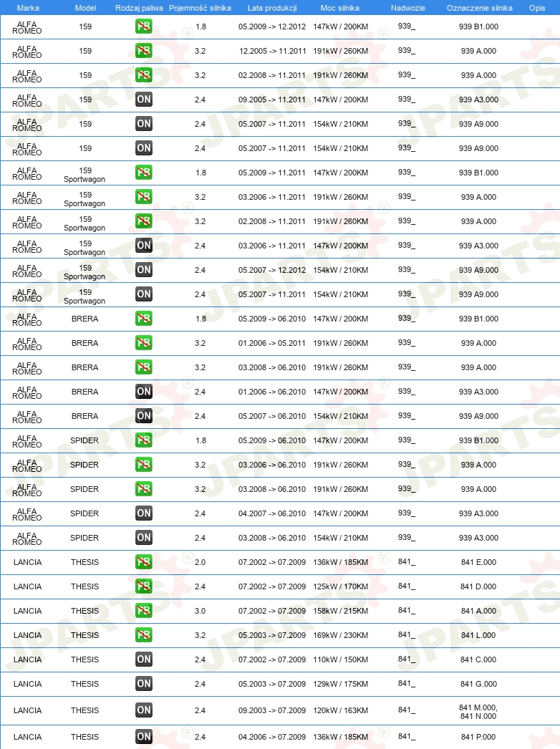Viewport: 560px width, 749px height.
Task: Click the PB icon for SPIDER 1.8
Action: pos(144,440)
